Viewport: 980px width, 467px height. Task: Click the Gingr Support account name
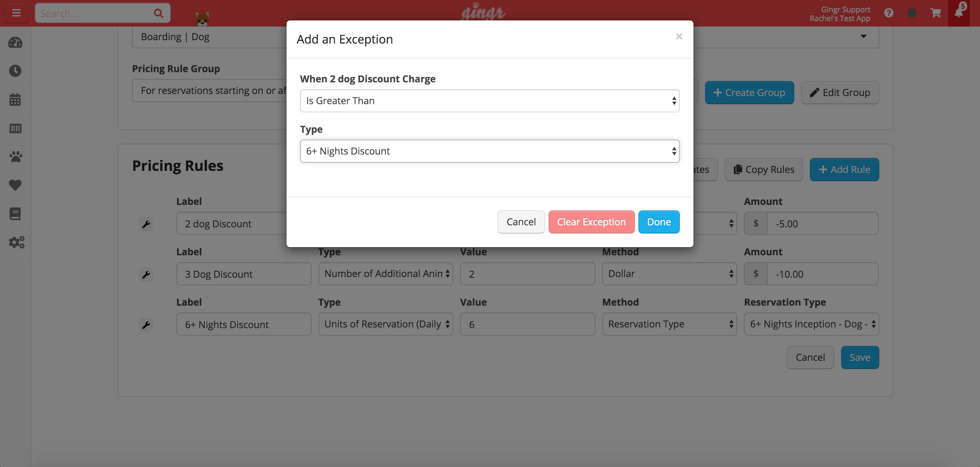tap(845, 10)
